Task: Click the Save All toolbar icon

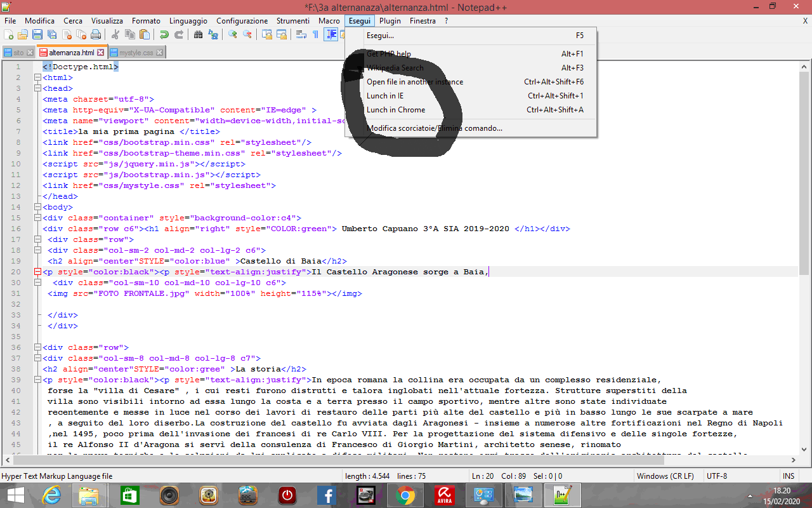Action: tap(51, 34)
